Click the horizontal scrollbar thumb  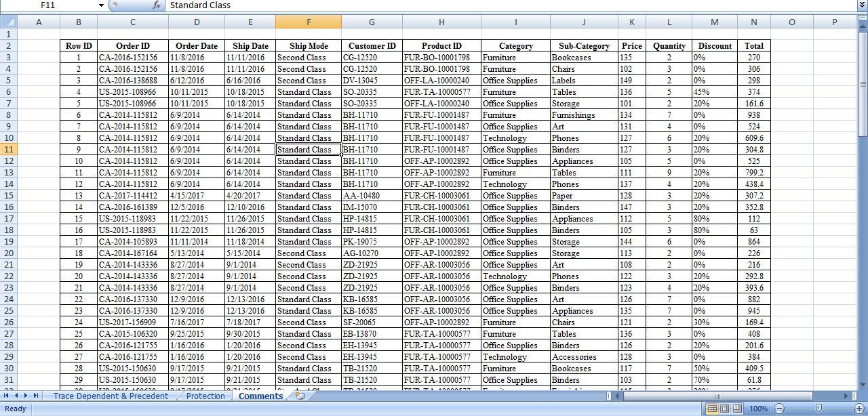(x=719, y=396)
